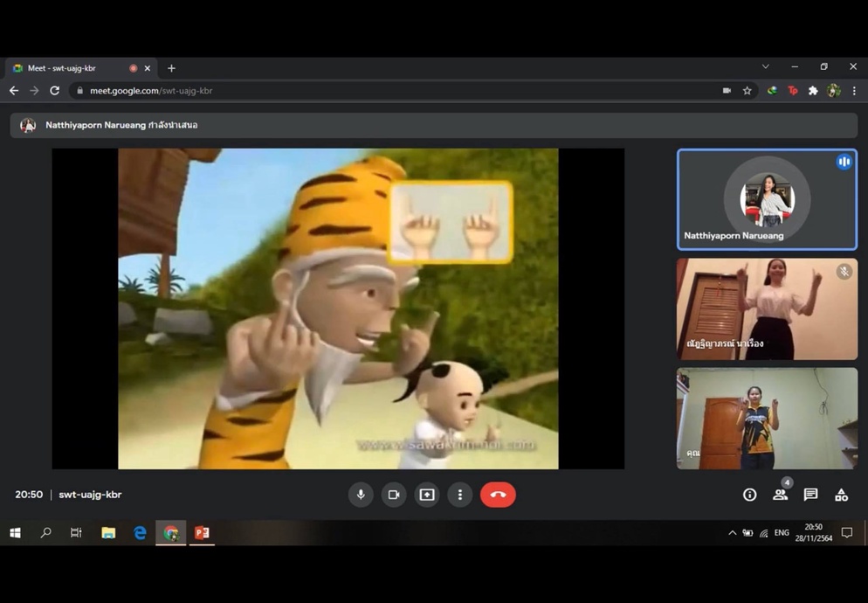
Task: Go forward with Chrome's forward arrow
Action: point(34,90)
